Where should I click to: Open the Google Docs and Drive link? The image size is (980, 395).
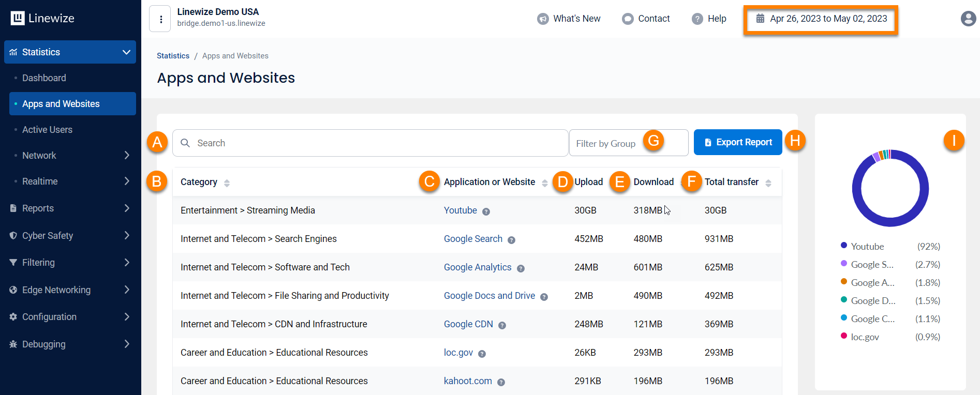(x=489, y=296)
